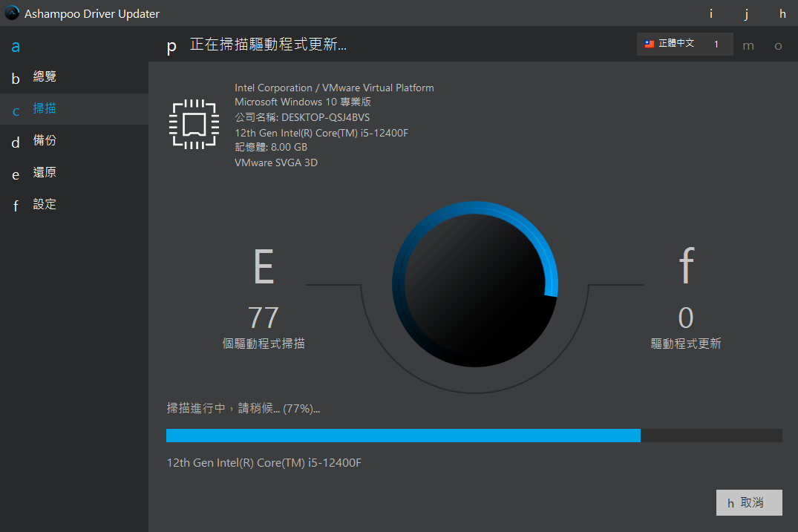The width and height of the screenshot is (798, 532).
Task: Open the 還原 section
Action: pyautogui.click(x=74, y=173)
